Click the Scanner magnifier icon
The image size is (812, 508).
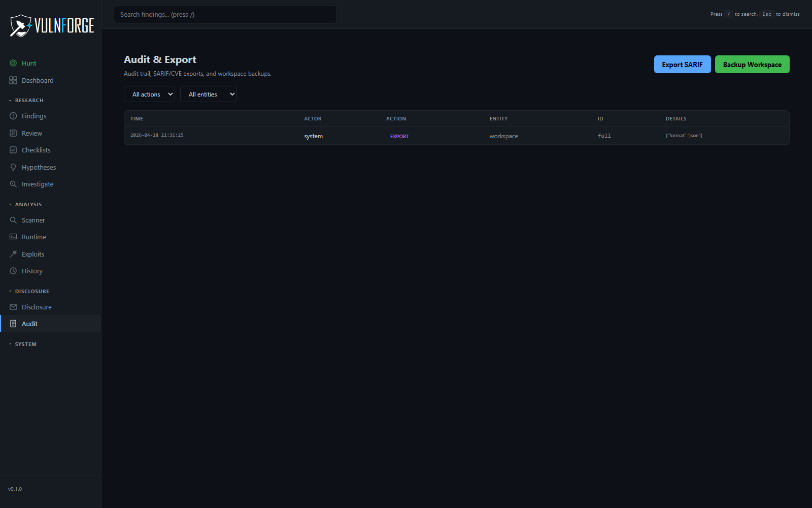pos(13,219)
